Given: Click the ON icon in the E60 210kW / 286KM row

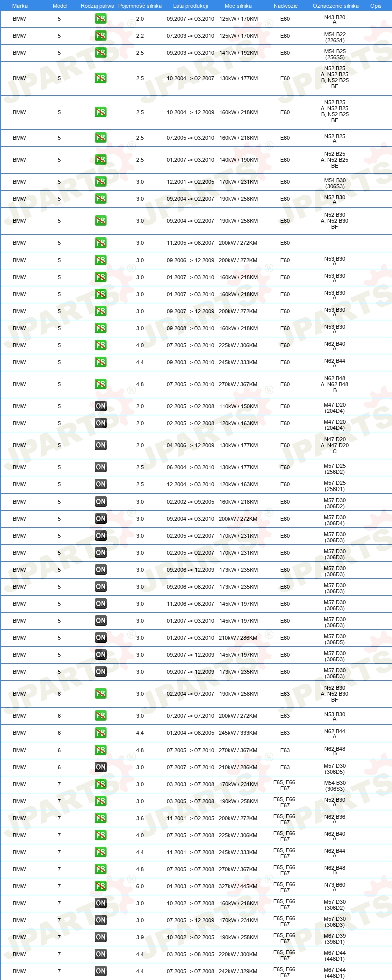Looking at the screenshot, I should click(101, 638).
